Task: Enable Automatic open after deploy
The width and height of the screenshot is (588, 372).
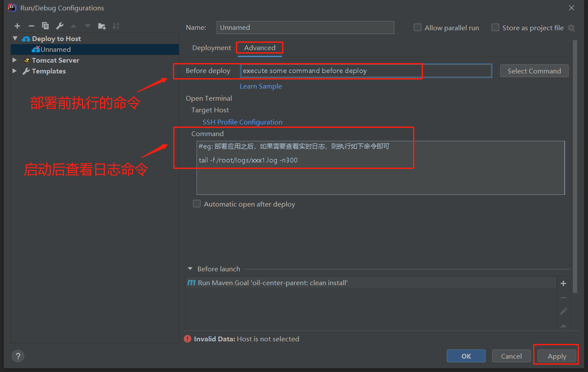Action: 197,203
